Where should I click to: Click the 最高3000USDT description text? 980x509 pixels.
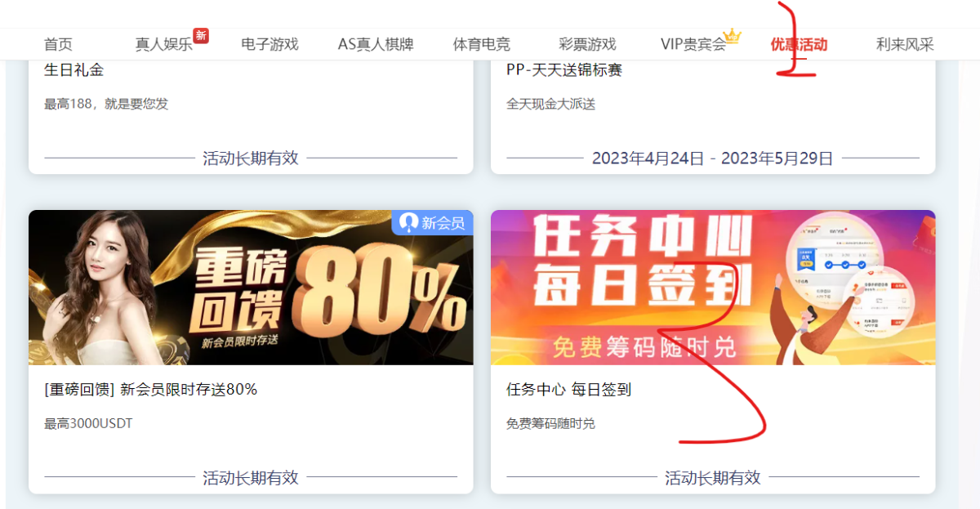pyautogui.click(x=88, y=424)
